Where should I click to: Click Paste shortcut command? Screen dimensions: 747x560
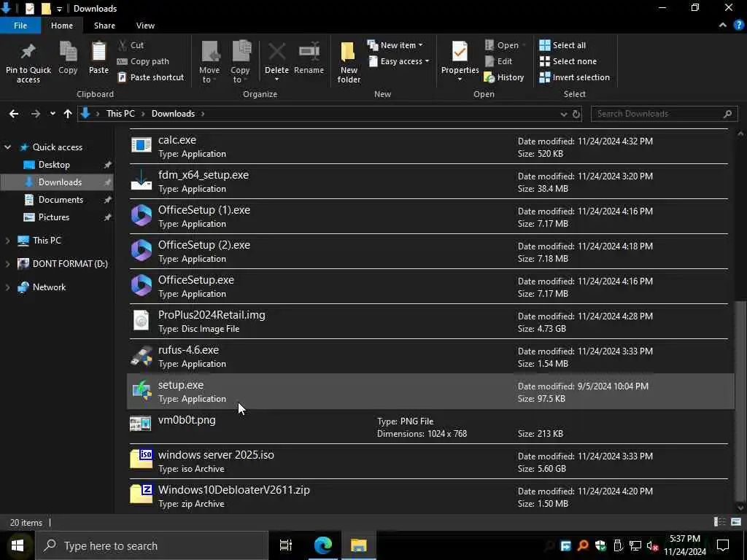pos(150,77)
